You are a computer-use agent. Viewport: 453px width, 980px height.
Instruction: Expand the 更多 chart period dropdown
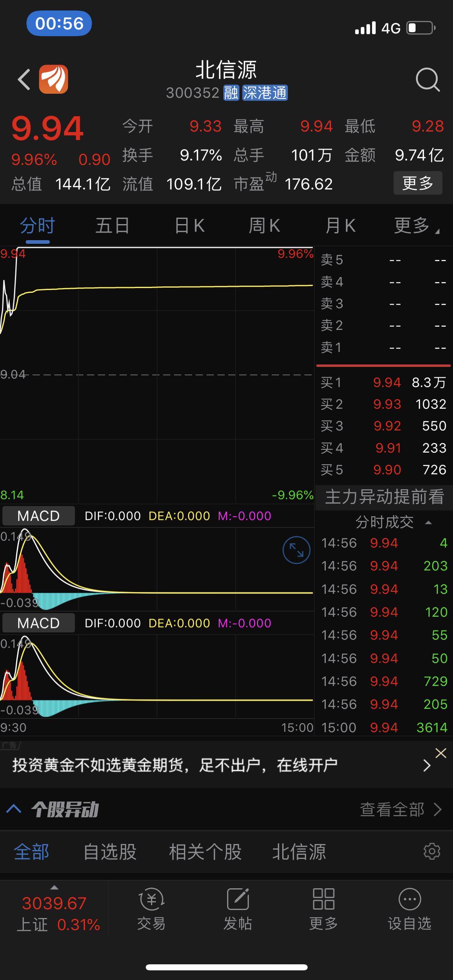coord(417,225)
